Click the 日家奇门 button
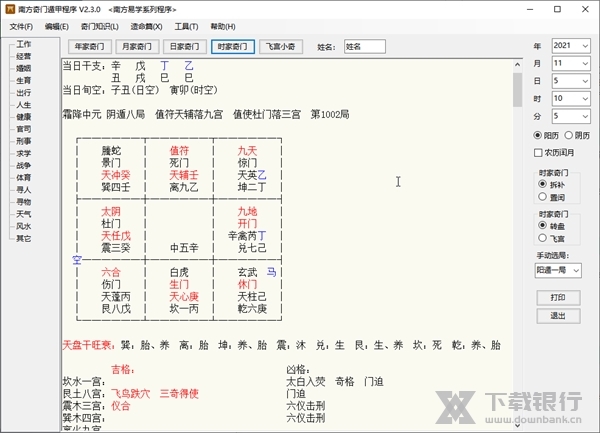Viewport: 600px width, 433px height. [185, 47]
